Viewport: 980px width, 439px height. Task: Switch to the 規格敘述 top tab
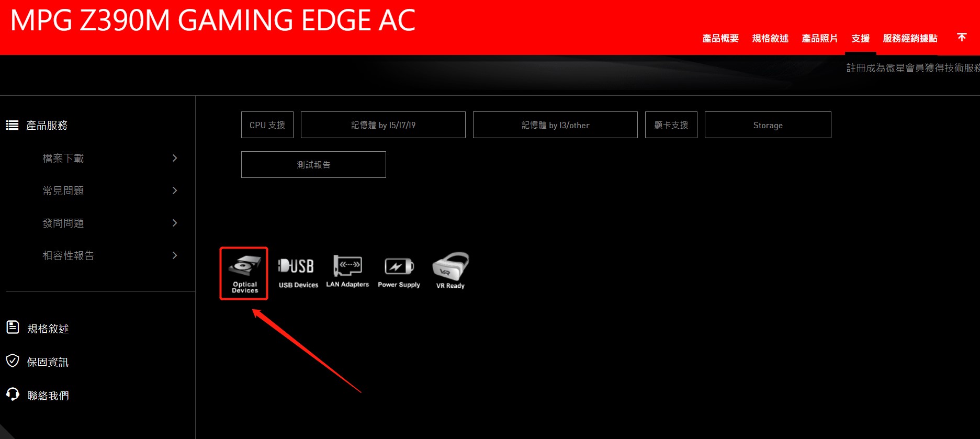pyautogui.click(x=770, y=38)
